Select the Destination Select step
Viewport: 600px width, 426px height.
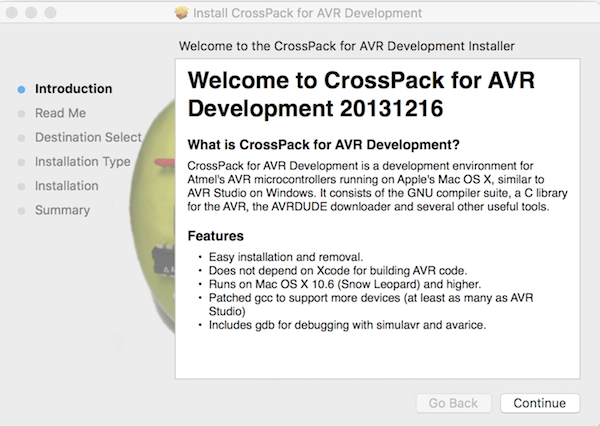88,137
